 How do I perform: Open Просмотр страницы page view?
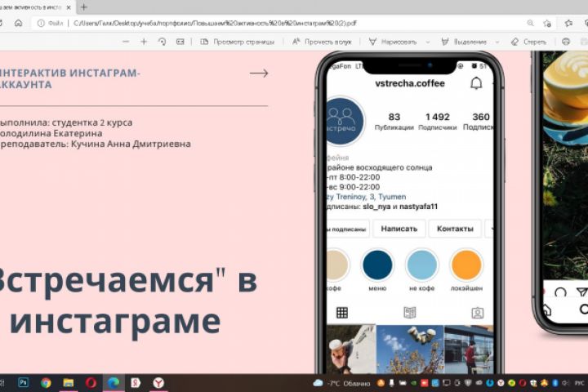click(x=238, y=42)
